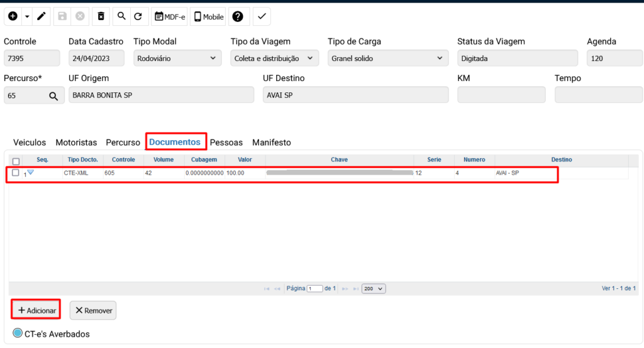This screenshot has height=348, width=644.
Task: Select the CT-e's Averbados radio indicator
Action: pos(18,334)
